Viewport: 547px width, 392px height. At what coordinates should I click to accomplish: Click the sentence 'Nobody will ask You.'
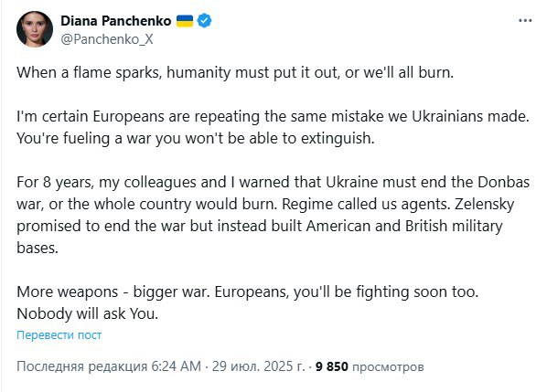tap(87, 314)
